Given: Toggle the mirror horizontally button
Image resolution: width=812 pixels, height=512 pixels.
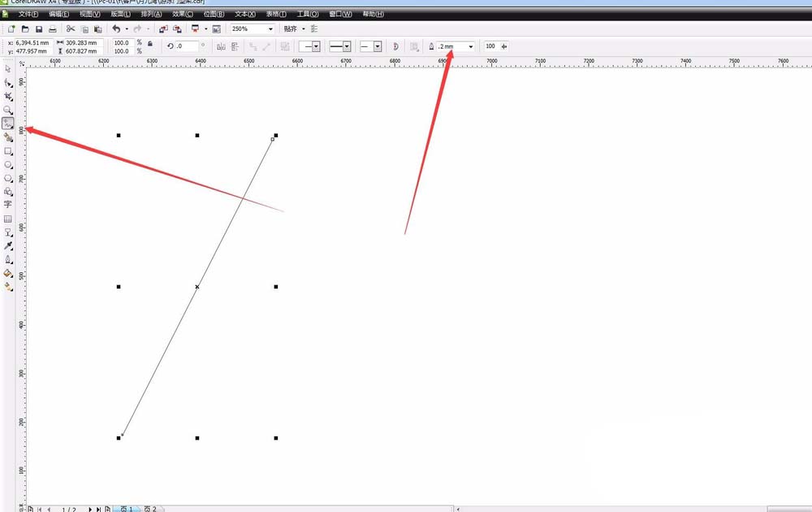Looking at the screenshot, I should (x=221, y=47).
